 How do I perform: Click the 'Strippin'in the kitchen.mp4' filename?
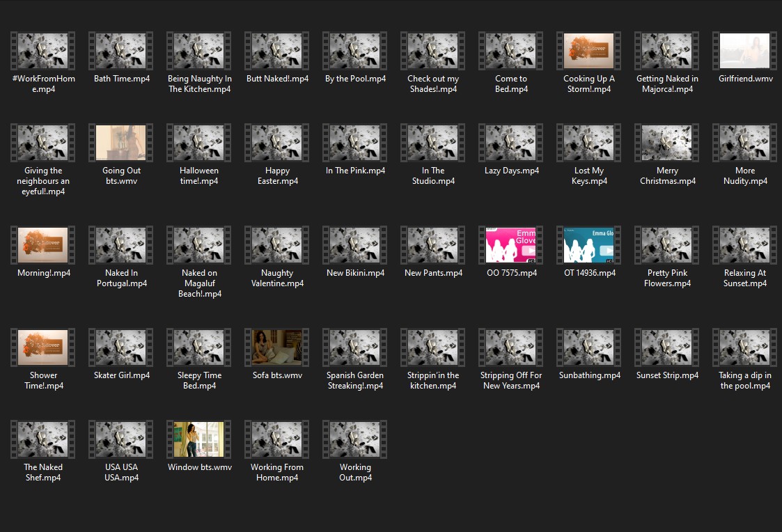tap(433, 380)
